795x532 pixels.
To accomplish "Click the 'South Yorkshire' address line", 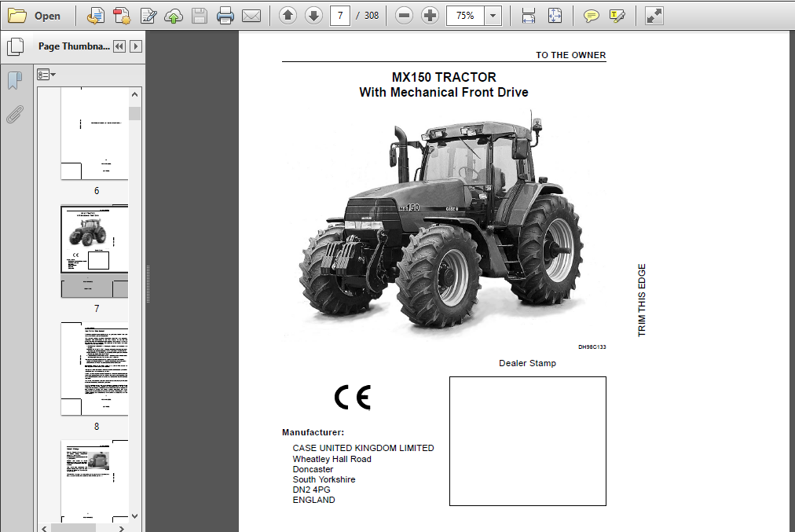I will coord(324,479).
